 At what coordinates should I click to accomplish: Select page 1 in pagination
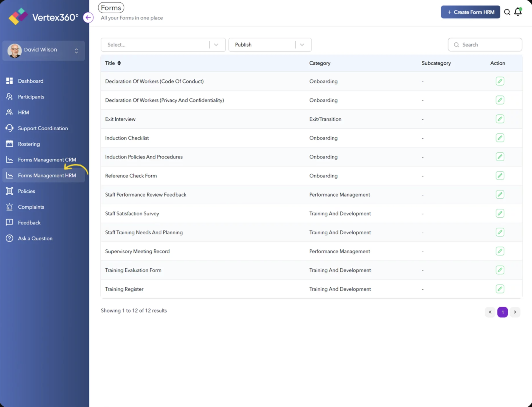tap(502, 312)
